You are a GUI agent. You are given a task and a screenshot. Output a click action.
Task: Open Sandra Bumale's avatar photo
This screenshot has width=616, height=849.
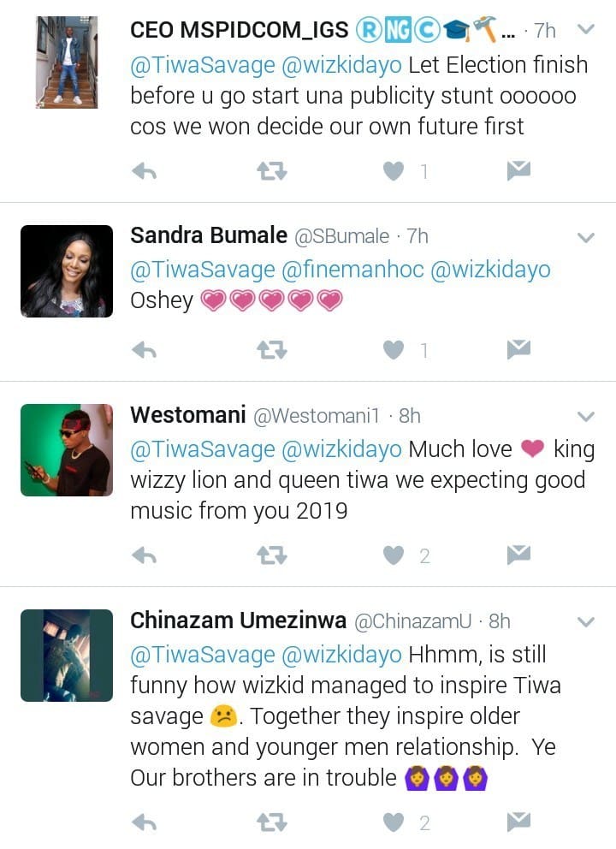(x=67, y=271)
